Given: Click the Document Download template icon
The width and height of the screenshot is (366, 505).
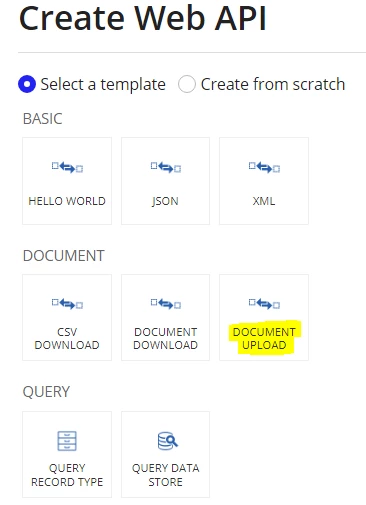Looking at the screenshot, I should click(x=166, y=304).
